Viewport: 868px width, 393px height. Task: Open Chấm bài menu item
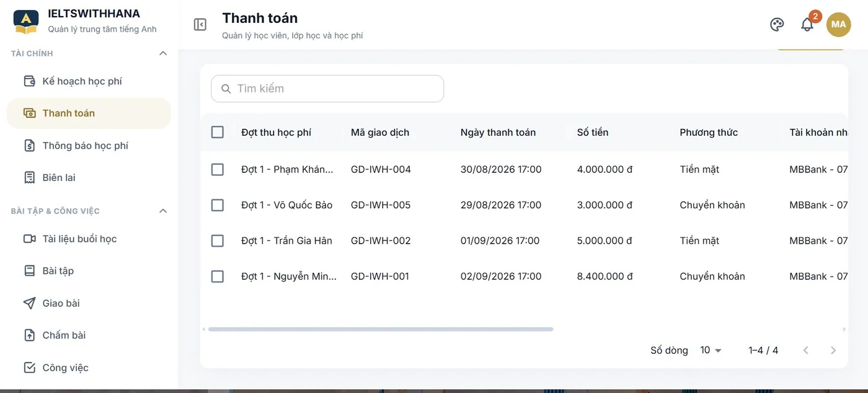(x=89, y=335)
